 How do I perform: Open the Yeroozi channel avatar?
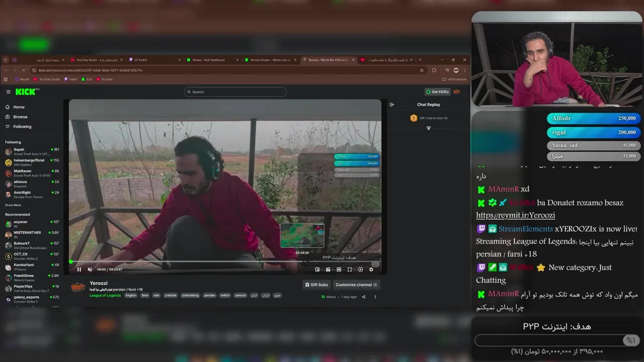tap(78, 287)
